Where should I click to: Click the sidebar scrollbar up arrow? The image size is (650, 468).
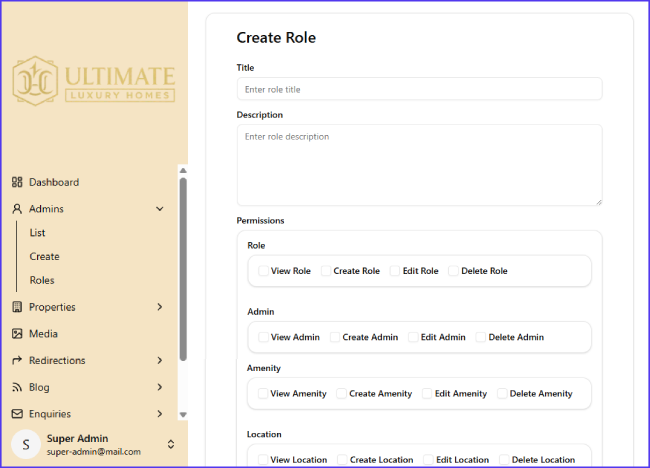183,170
